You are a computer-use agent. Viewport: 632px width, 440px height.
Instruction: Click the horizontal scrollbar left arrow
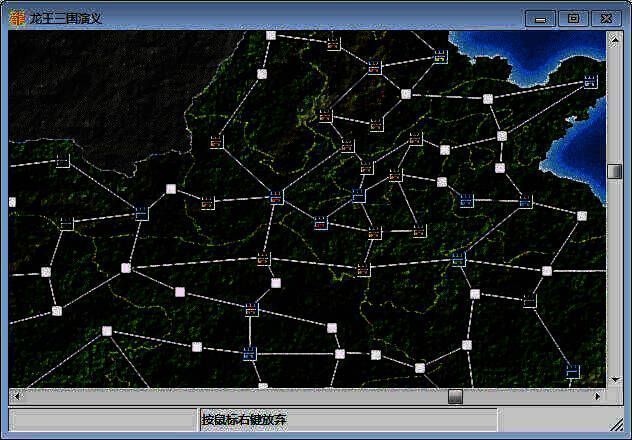[x=16, y=396]
